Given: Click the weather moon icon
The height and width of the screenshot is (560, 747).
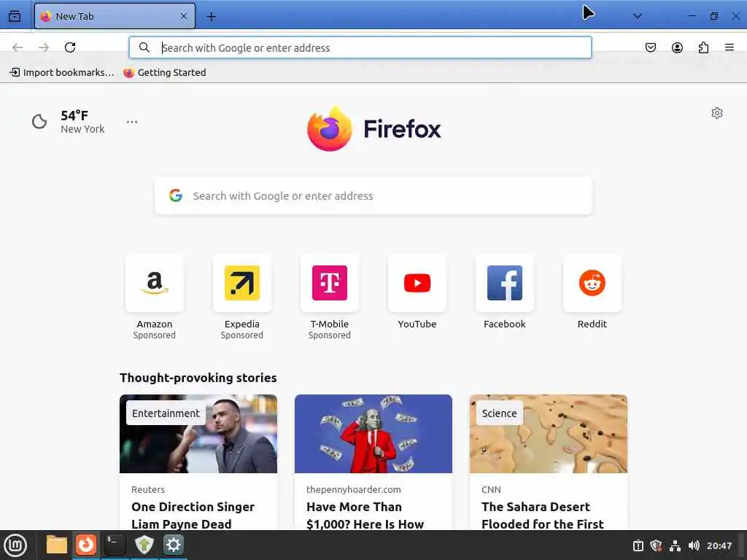Looking at the screenshot, I should tap(39, 122).
